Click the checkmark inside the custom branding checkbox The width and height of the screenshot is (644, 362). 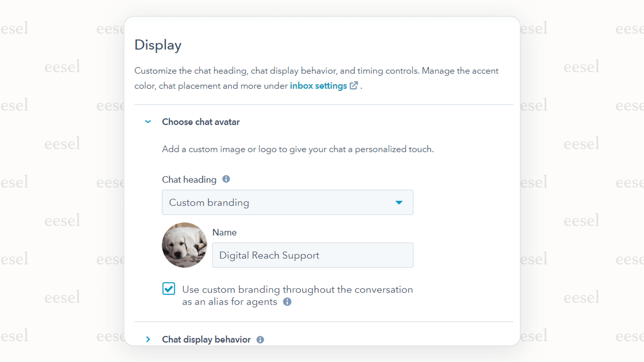[x=169, y=288]
